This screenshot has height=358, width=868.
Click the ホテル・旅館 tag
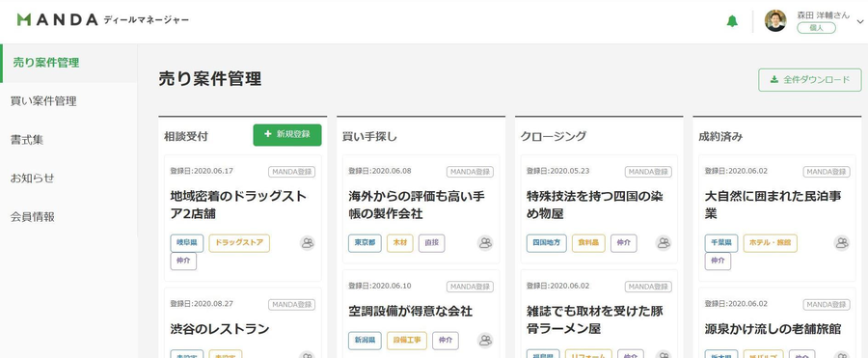[771, 243]
